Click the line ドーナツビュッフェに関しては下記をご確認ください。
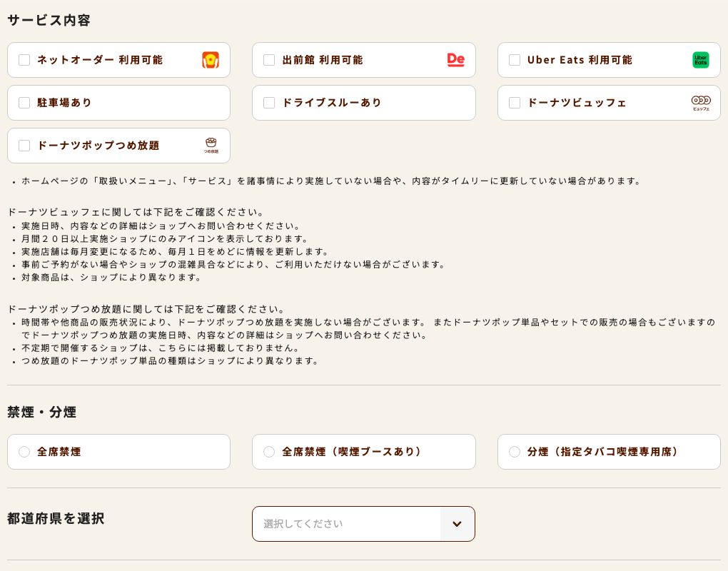The image size is (728, 571). [136, 212]
